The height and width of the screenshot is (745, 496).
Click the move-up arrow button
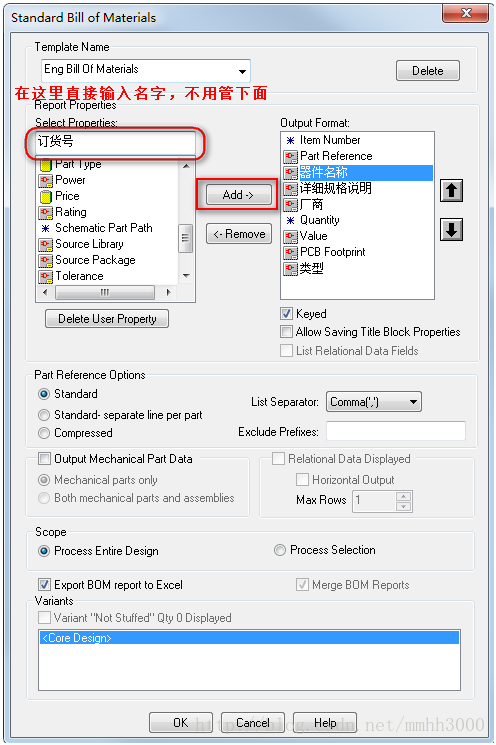click(x=451, y=191)
